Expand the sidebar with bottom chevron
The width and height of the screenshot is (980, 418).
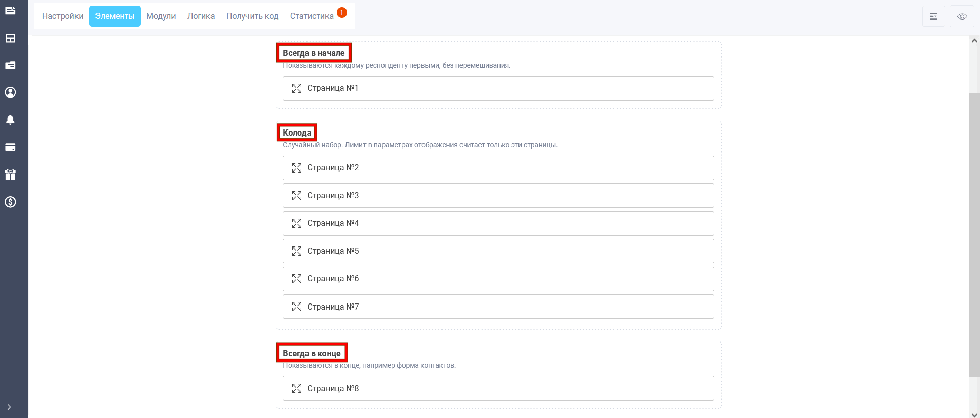point(9,407)
